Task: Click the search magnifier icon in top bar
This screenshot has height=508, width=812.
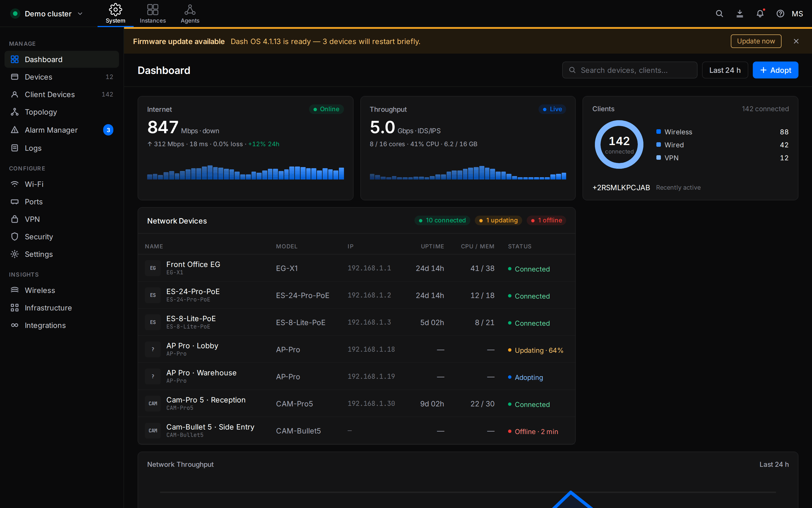Action: 719,14
